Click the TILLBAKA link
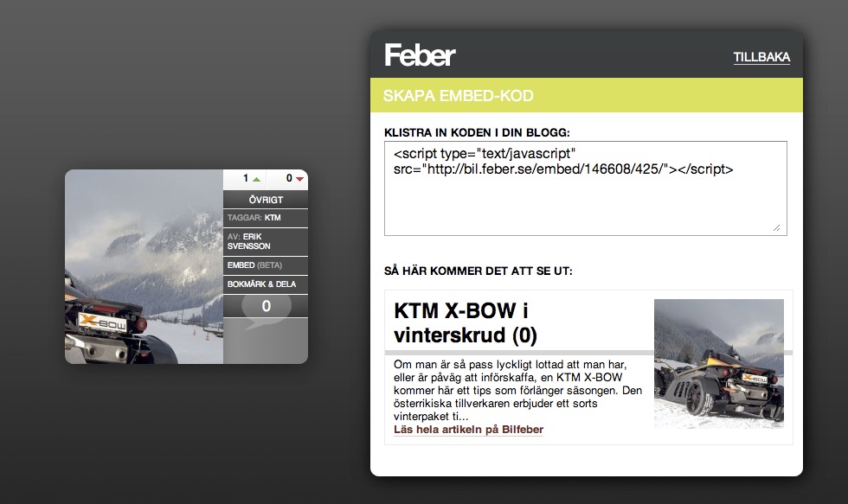This screenshot has height=504, width=848. click(761, 57)
